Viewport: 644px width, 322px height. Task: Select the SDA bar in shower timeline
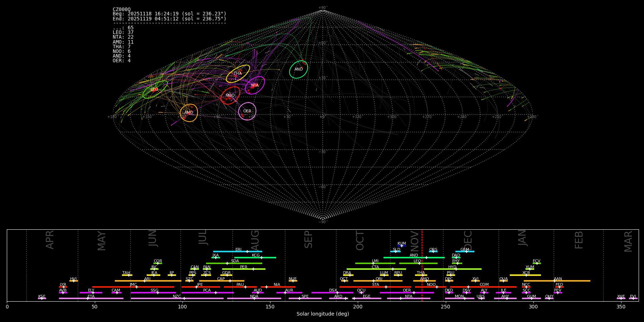coord(234,263)
